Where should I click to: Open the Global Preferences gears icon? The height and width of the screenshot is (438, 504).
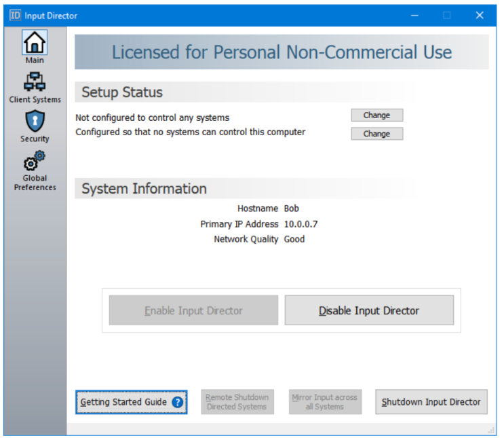tap(35, 160)
